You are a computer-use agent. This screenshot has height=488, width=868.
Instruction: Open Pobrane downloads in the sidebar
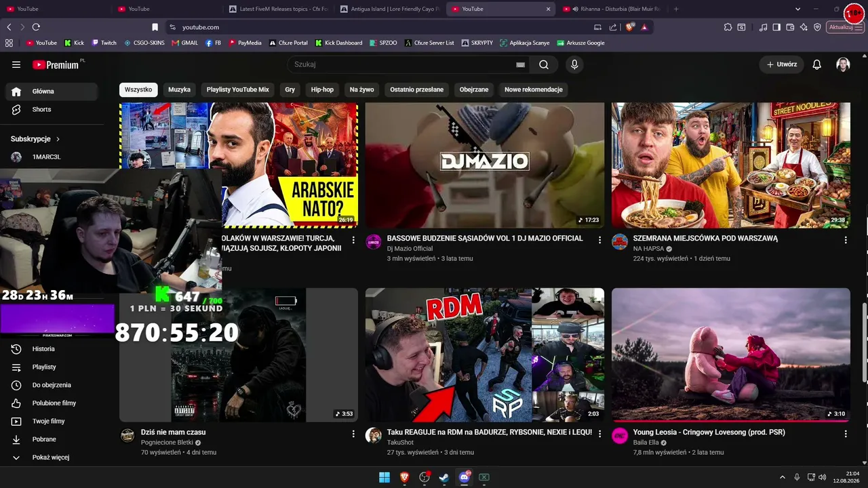click(x=52, y=439)
